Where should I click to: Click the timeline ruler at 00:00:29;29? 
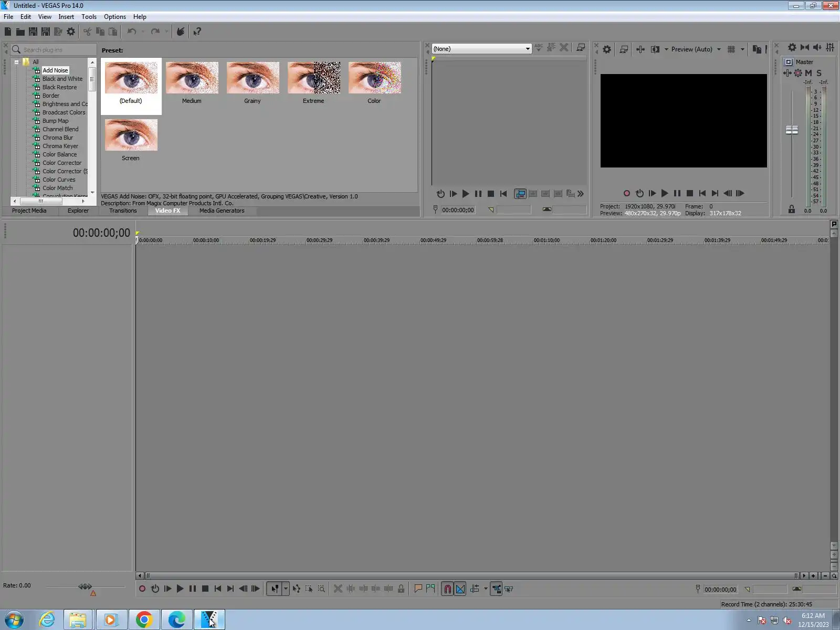pyautogui.click(x=319, y=240)
